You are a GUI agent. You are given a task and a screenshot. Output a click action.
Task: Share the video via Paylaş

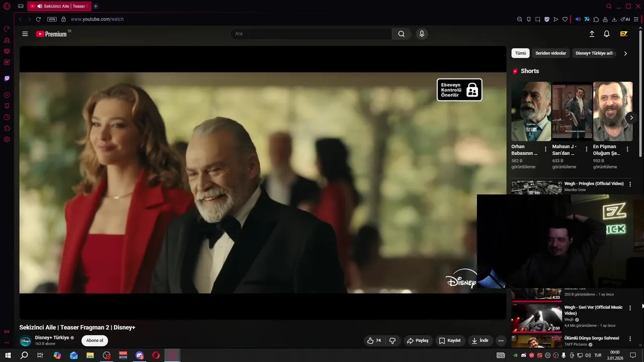pyautogui.click(x=418, y=340)
